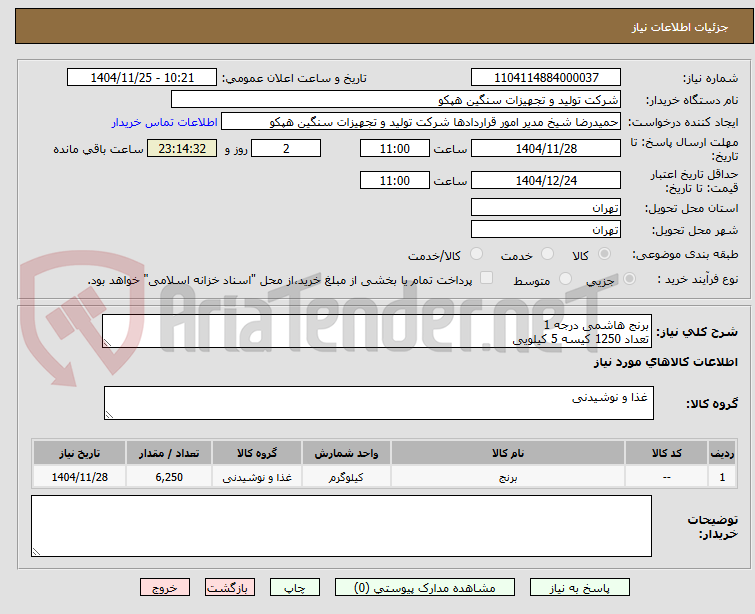Click row number 1 cell
This screenshot has height=614, width=755.
coord(722,477)
